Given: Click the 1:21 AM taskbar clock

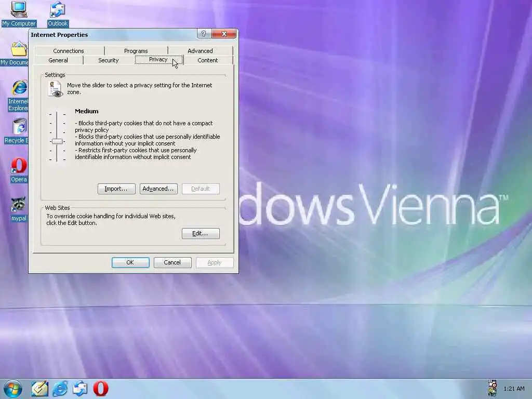Looking at the screenshot, I should coord(514,389).
